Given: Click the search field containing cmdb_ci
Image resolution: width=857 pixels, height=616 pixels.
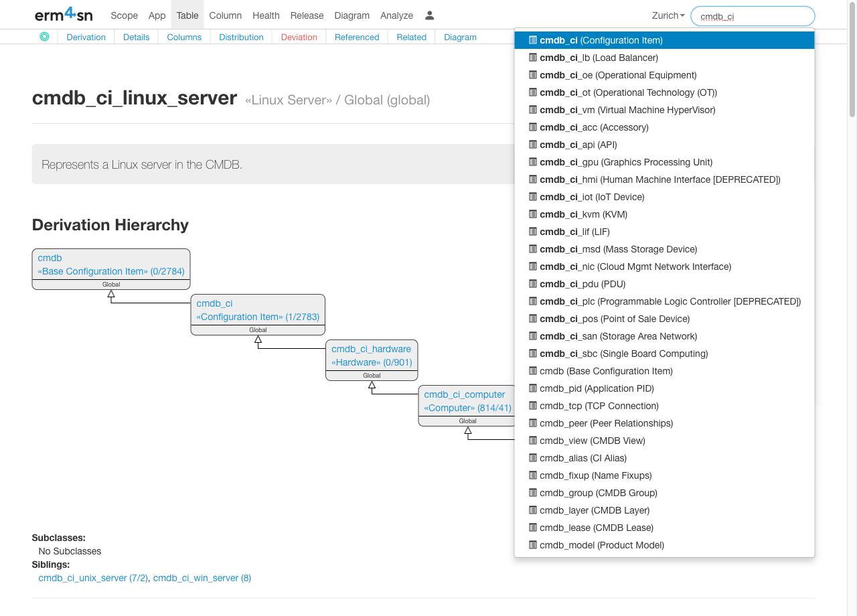Looking at the screenshot, I should click(752, 16).
